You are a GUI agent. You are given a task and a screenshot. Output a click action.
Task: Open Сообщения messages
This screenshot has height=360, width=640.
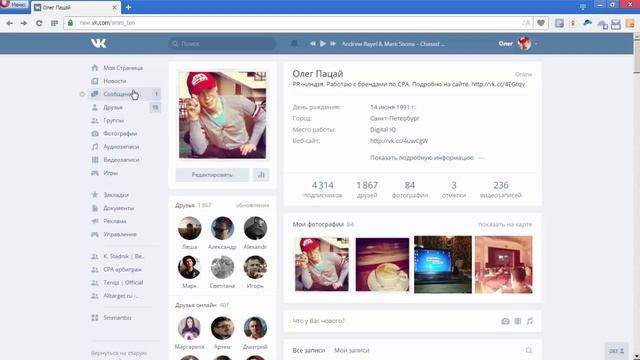pyautogui.click(x=124, y=94)
